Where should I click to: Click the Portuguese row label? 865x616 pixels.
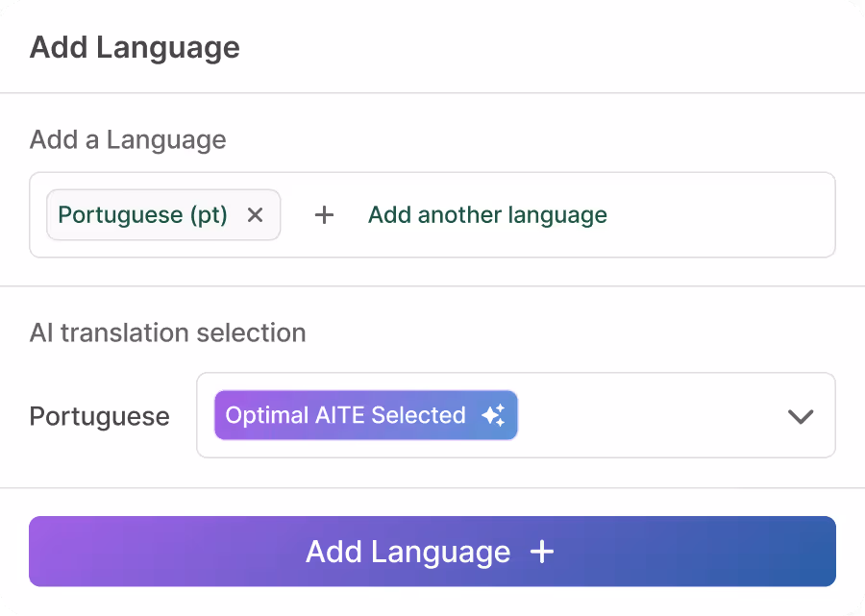(99, 416)
